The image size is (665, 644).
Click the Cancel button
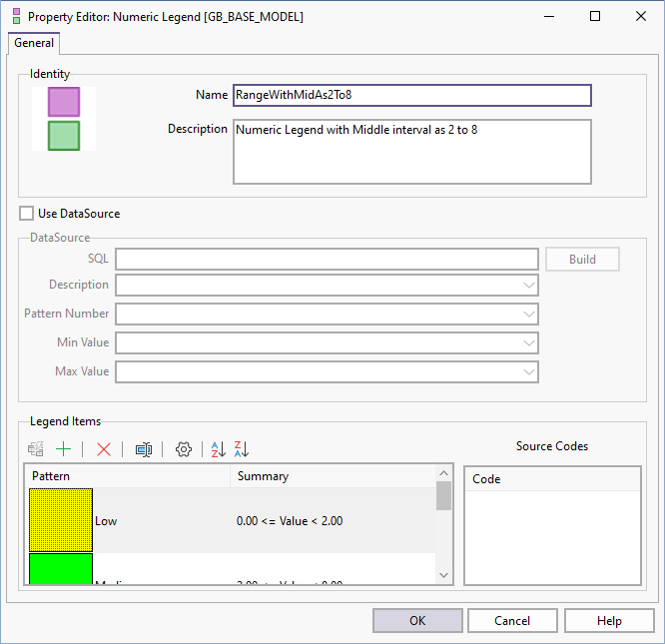(x=512, y=621)
